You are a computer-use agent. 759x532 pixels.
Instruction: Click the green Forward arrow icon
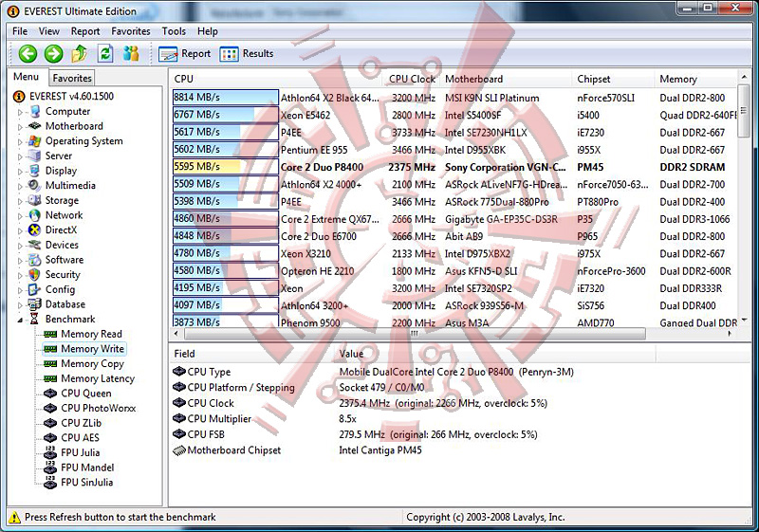click(54, 54)
